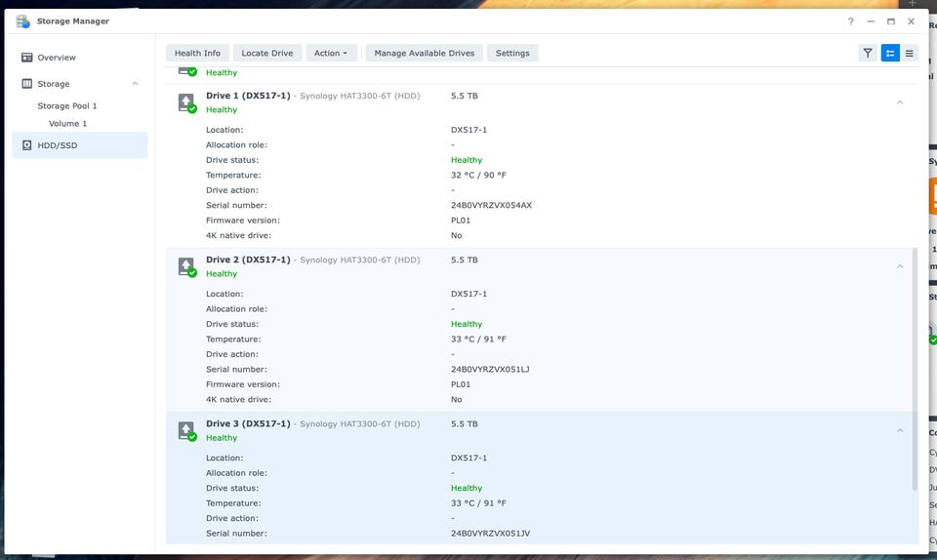Viewport: 937px width, 560px height.
Task: Collapse the Storage section in sidebar
Action: (136, 84)
